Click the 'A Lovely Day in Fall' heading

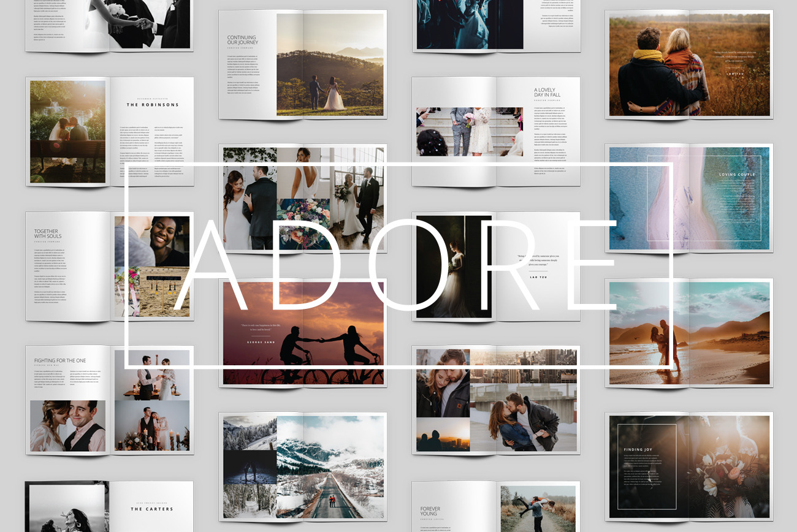pyautogui.click(x=547, y=93)
